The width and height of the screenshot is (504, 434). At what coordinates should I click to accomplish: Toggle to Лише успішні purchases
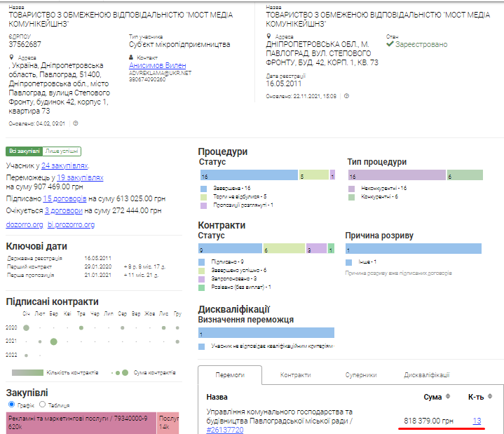(62, 151)
